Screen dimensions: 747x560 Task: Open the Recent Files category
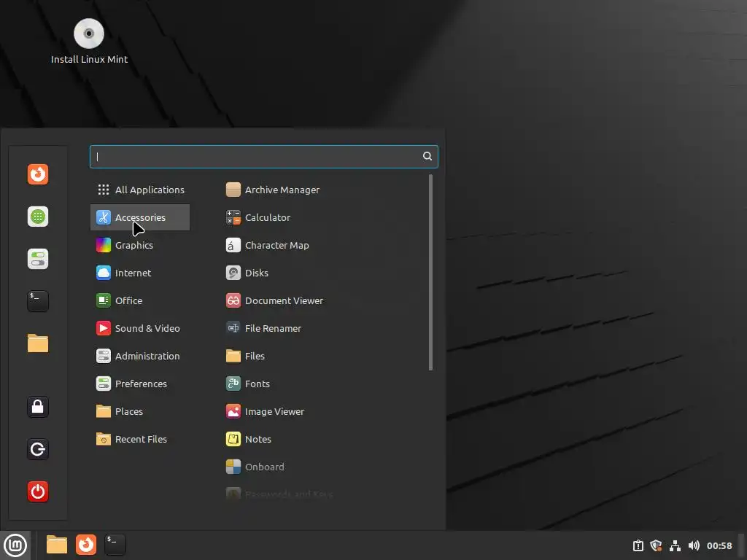140,439
